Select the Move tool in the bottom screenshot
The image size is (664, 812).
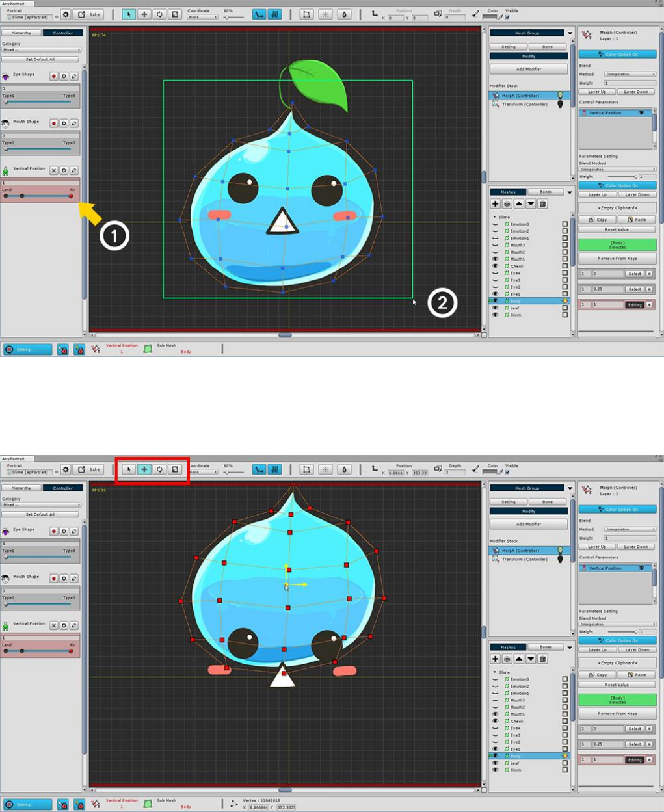144,469
